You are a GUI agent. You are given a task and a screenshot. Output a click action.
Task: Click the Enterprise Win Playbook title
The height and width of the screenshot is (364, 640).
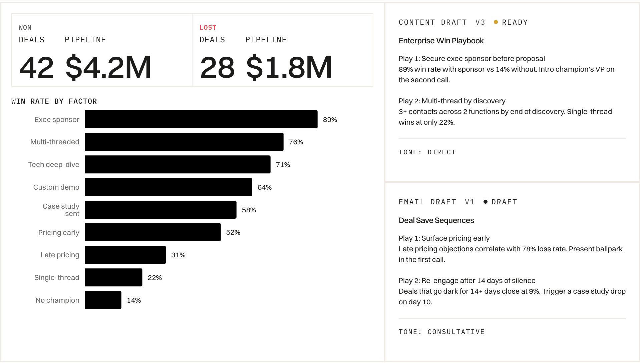pos(441,41)
